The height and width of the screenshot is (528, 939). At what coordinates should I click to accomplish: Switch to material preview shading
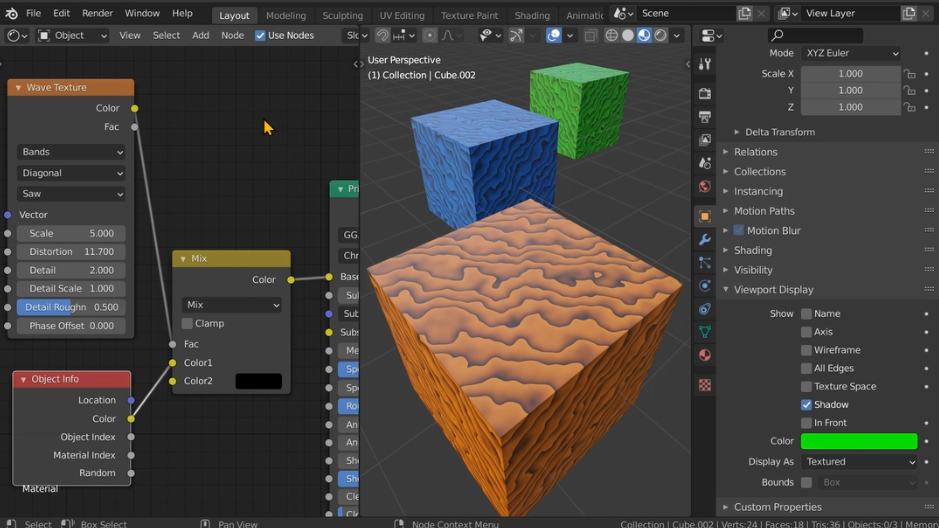point(644,35)
